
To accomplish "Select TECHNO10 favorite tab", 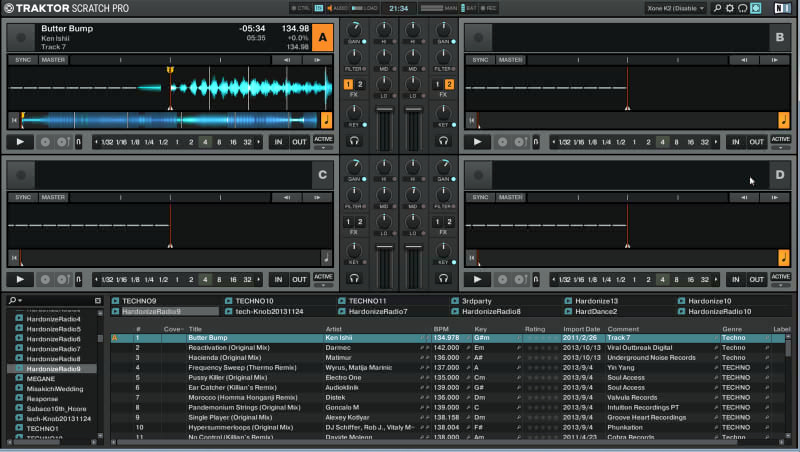I will [x=254, y=301].
